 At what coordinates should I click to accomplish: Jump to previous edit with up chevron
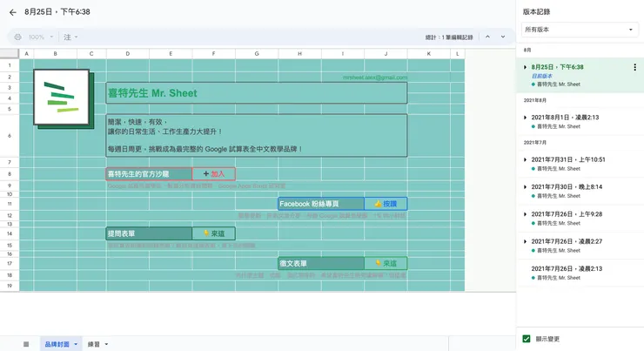[487, 37]
